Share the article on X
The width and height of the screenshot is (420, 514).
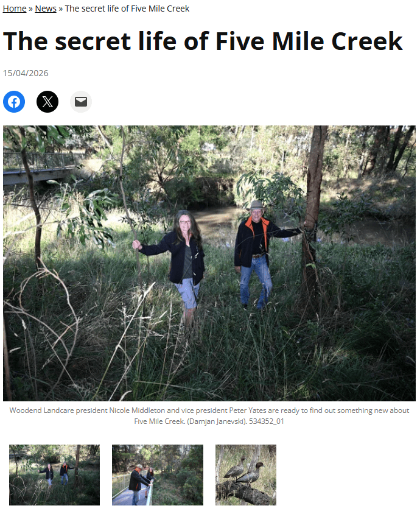point(47,102)
